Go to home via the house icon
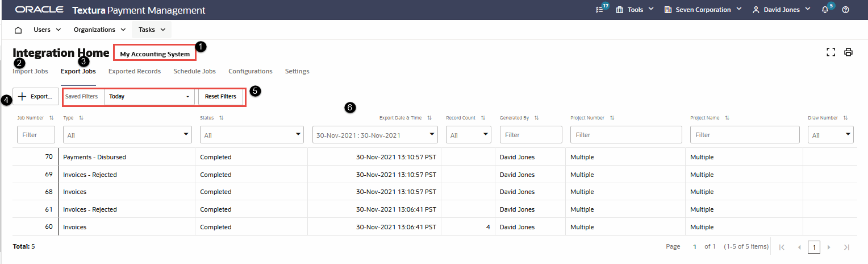The height and width of the screenshot is (264, 868). (18, 30)
